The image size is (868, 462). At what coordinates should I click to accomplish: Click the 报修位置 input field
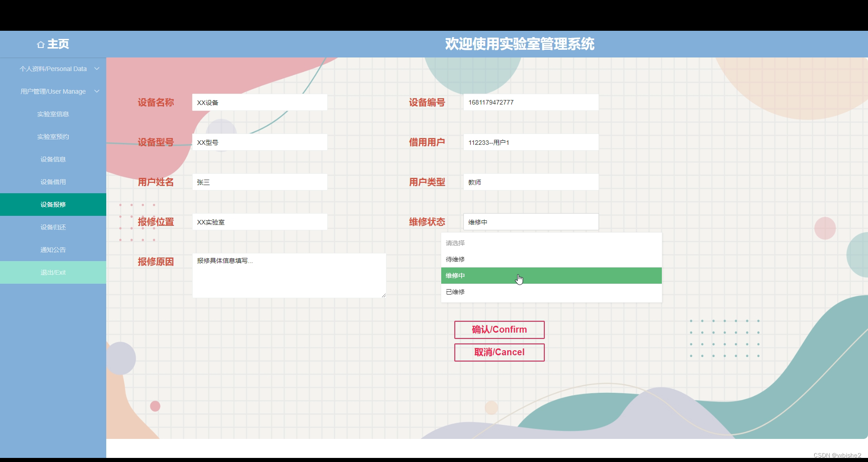(260, 222)
